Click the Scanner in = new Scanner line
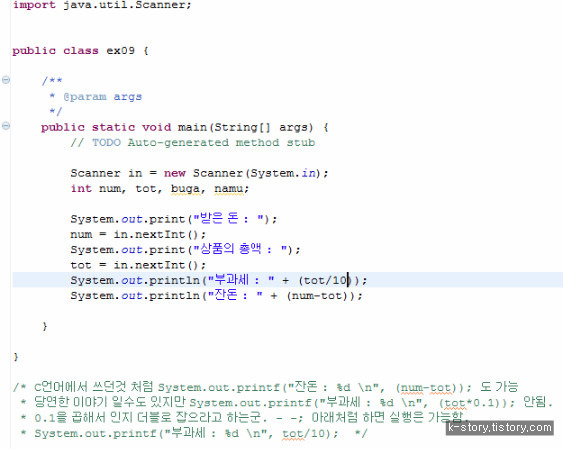This screenshot has width=563, height=449. pyautogui.click(x=199, y=173)
